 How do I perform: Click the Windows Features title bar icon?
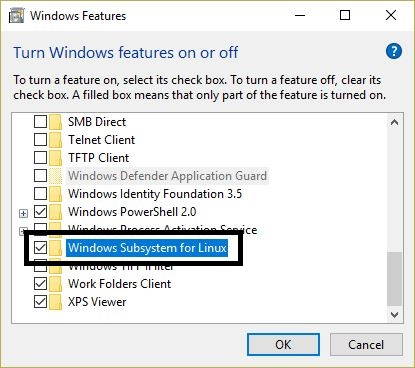(16, 16)
